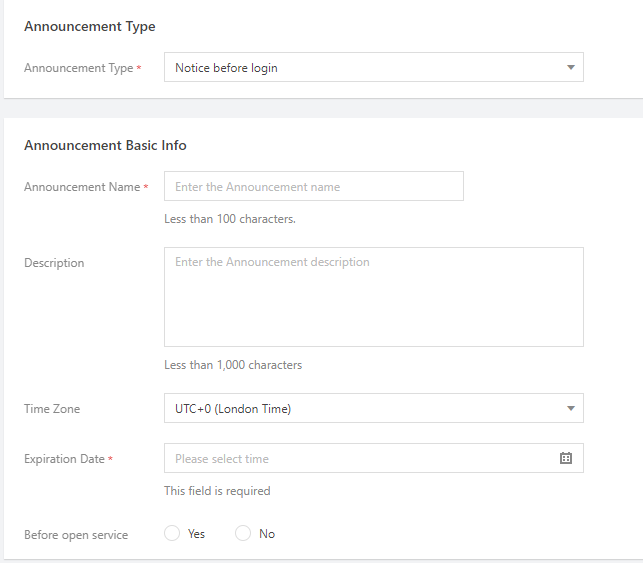Open the Announcement Type dropdown
Image resolution: width=643 pixels, height=563 pixels.
pos(374,67)
